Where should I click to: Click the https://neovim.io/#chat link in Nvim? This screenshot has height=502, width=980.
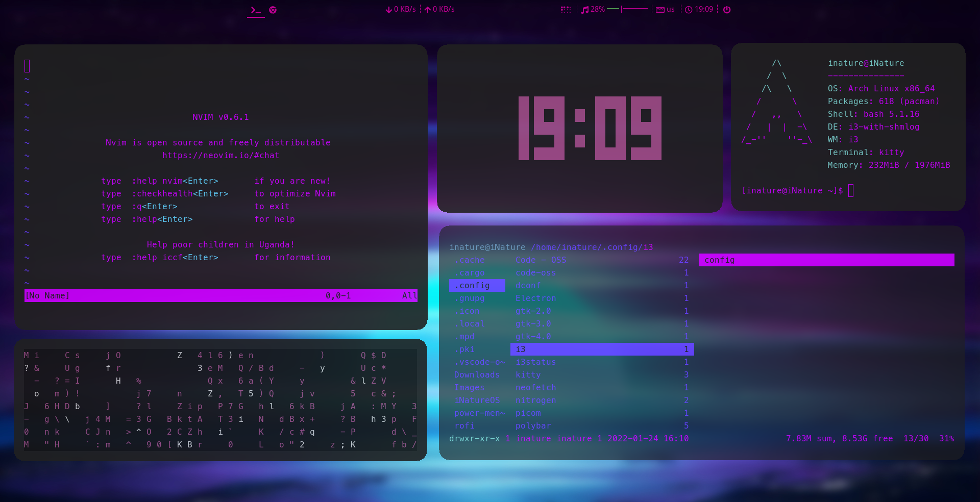[221, 156]
